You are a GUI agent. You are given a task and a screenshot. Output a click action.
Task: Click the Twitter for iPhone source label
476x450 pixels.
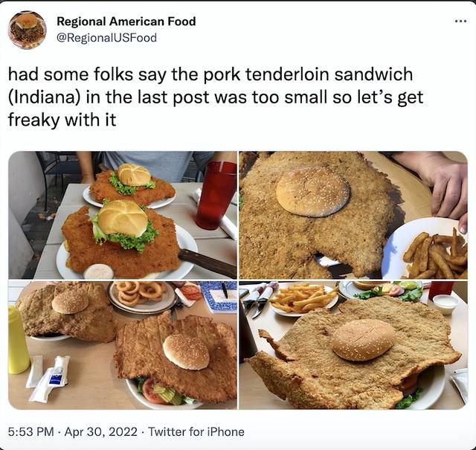(x=196, y=431)
